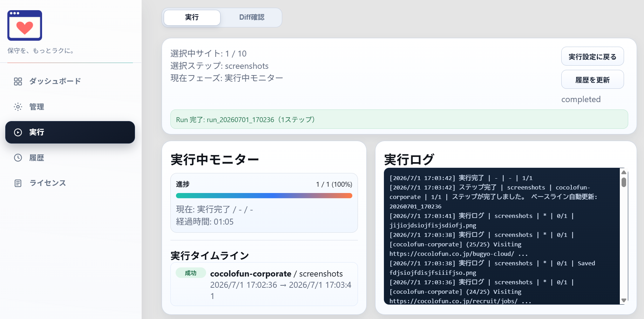Switch to the Diff確認 tab
The image size is (644, 319).
click(x=252, y=18)
